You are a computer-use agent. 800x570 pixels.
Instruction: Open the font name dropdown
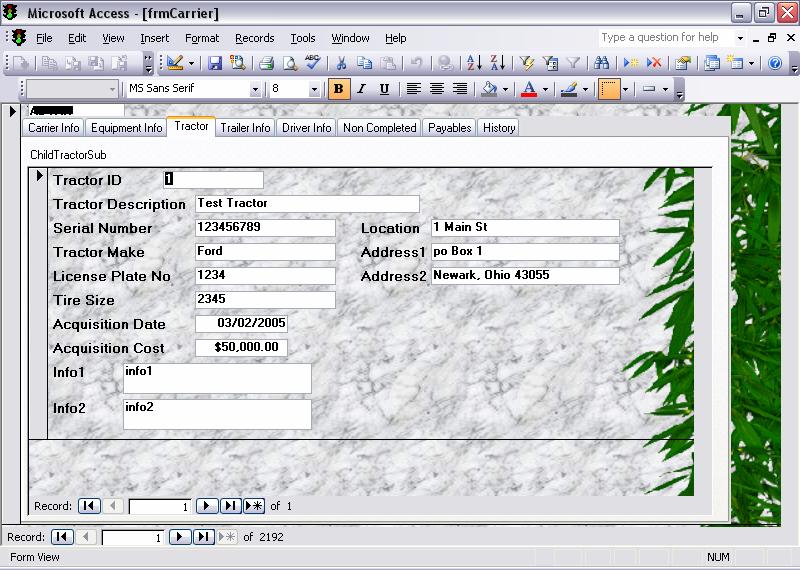256,89
